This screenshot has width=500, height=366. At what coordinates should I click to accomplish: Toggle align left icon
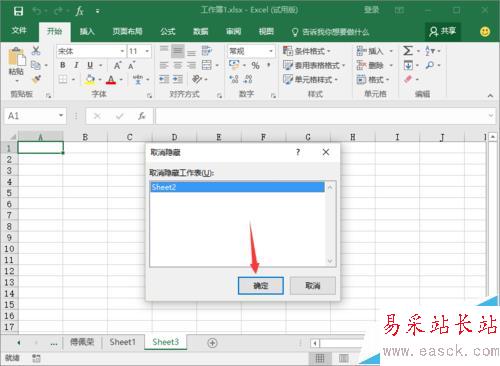click(164, 65)
